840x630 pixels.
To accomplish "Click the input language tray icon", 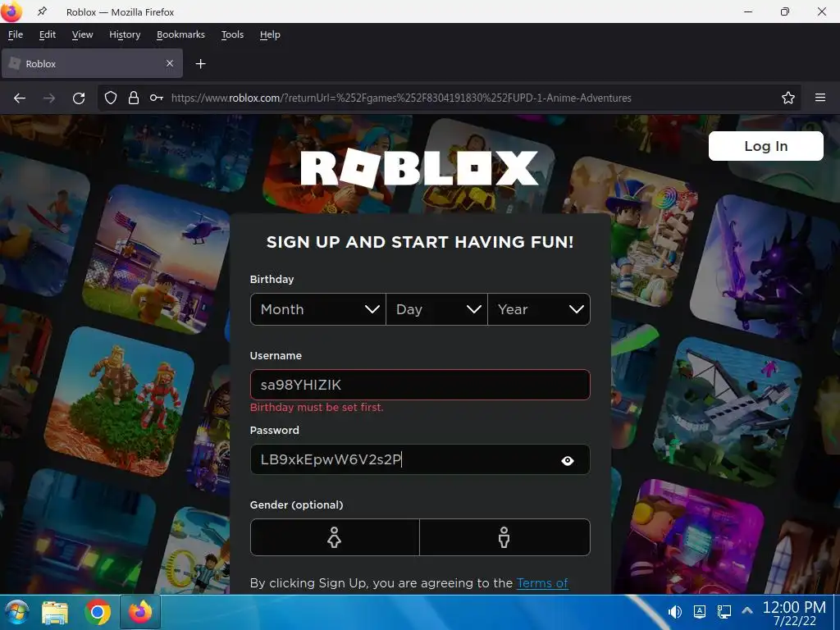I will pyautogui.click(x=699, y=612).
